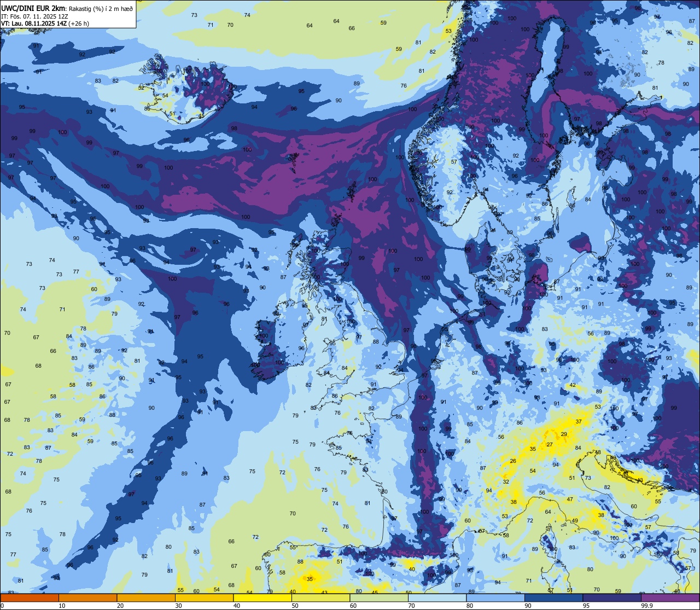Click the 'Rakastig (%) í 2 m hæð' label
700x610 pixels.
click(101, 8)
